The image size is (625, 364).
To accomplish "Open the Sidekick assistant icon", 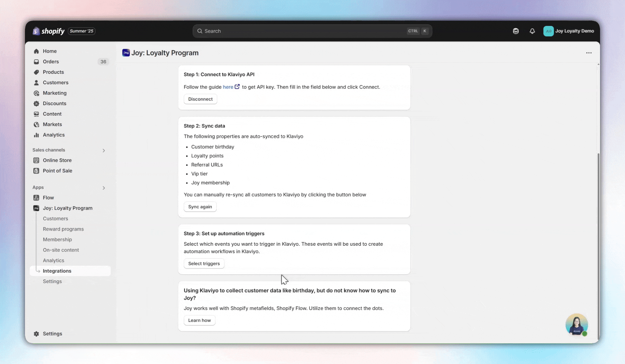I will (516, 31).
